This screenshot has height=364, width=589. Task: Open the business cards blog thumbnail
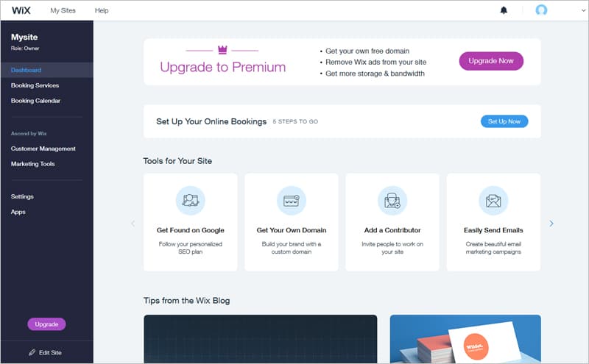click(465, 339)
